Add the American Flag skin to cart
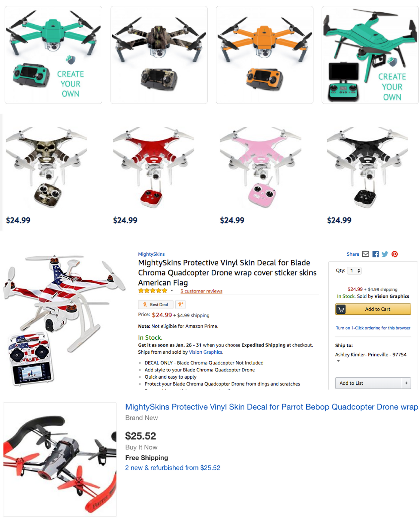Viewport: 420px width, 530px height. tap(373, 309)
